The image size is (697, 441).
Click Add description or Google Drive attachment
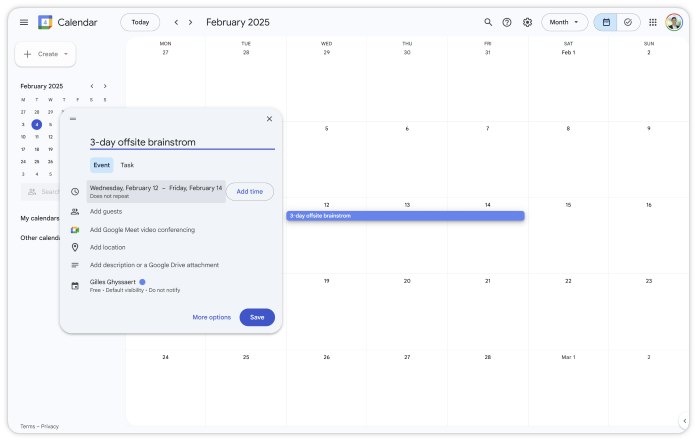(154, 265)
